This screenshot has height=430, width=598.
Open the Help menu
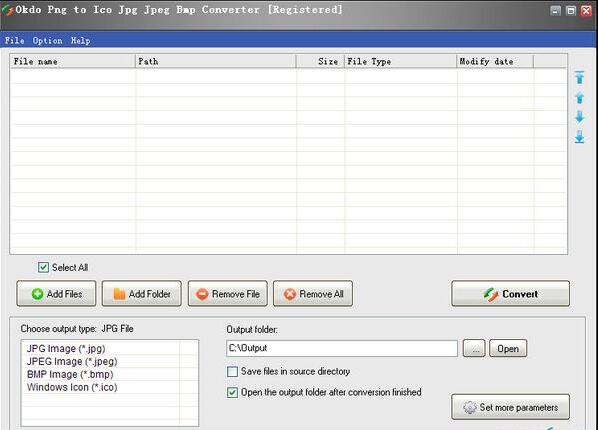point(80,40)
